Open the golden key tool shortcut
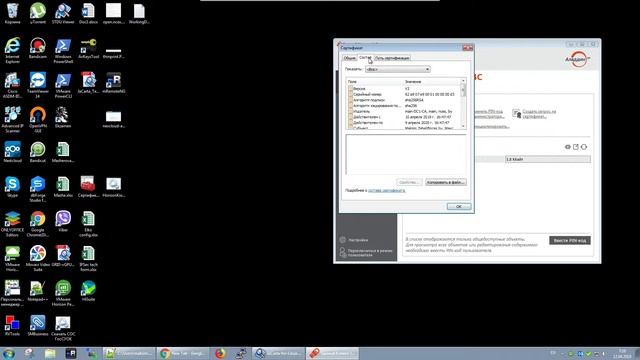This screenshot has height=360, width=640. point(88,48)
